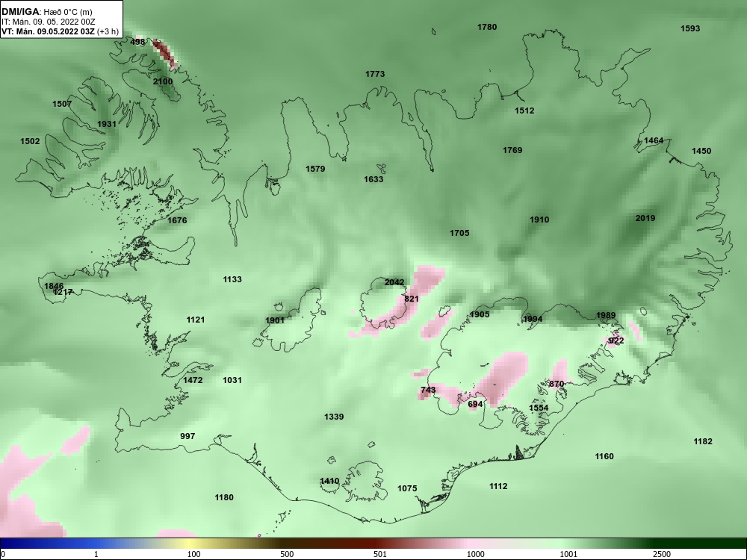Image resolution: width=747 pixels, height=560 pixels.
Task: Click the map value 2019
Action: pos(645,218)
